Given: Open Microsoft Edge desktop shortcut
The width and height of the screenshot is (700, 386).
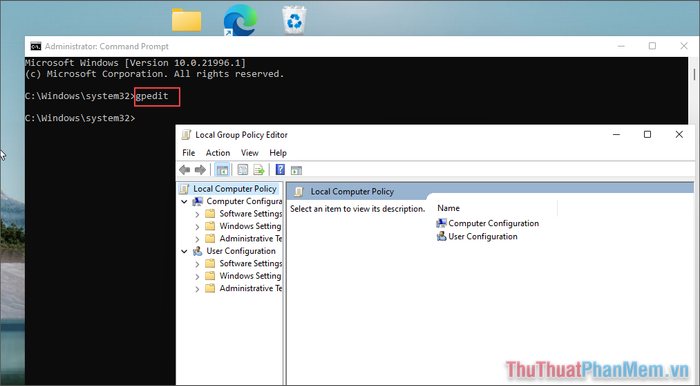Looking at the screenshot, I should tap(240, 20).
